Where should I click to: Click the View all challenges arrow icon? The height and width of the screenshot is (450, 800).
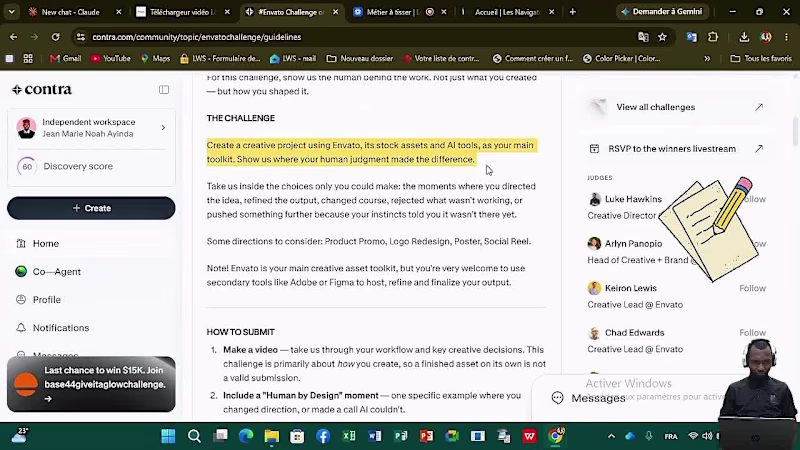(x=759, y=107)
